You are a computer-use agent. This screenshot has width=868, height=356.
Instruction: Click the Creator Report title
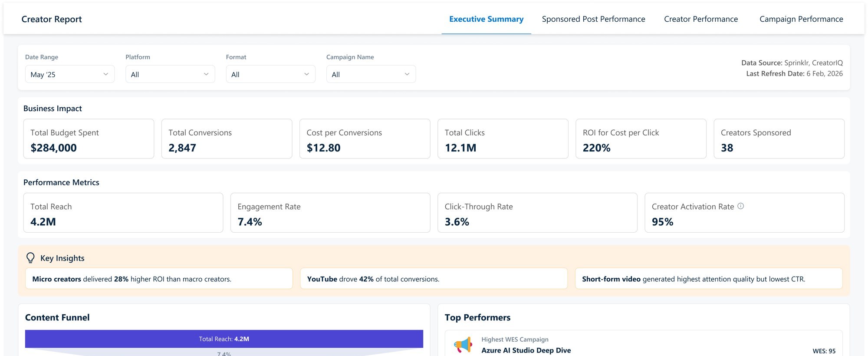coord(52,19)
